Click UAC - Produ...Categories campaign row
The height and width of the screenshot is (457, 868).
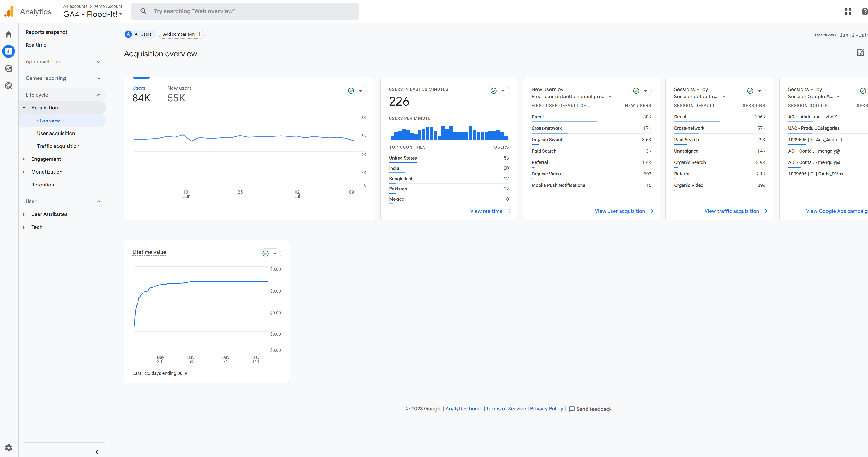(x=828, y=128)
